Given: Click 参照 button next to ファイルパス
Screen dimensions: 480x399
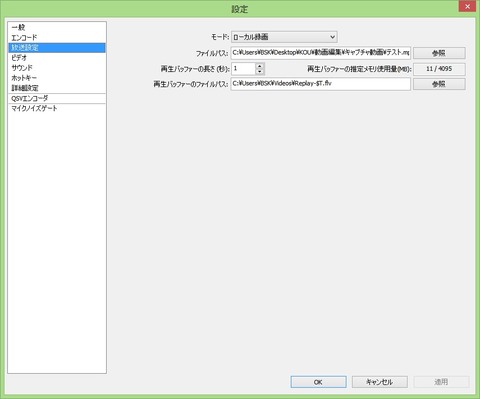Looking at the screenshot, I should tap(439, 53).
